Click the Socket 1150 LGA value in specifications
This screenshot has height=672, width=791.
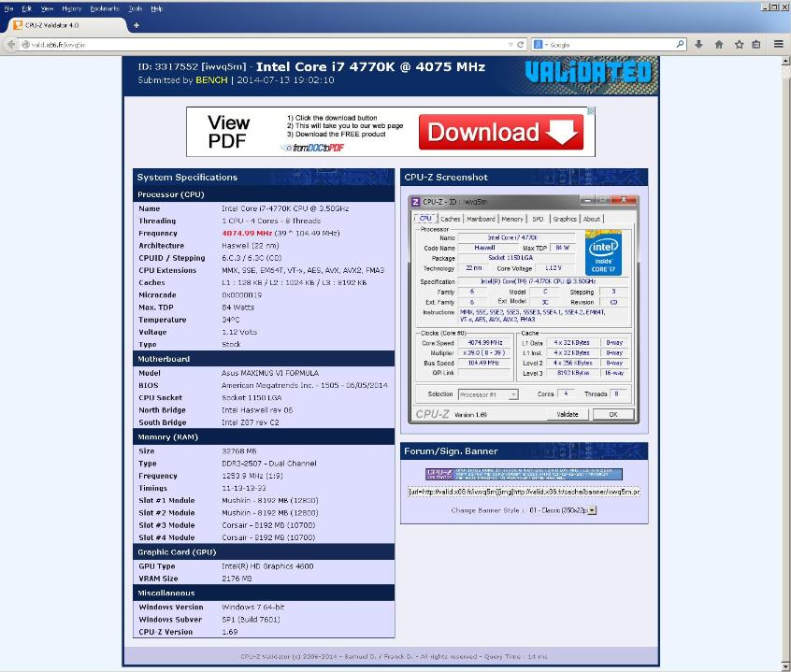click(x=252, y=398)
